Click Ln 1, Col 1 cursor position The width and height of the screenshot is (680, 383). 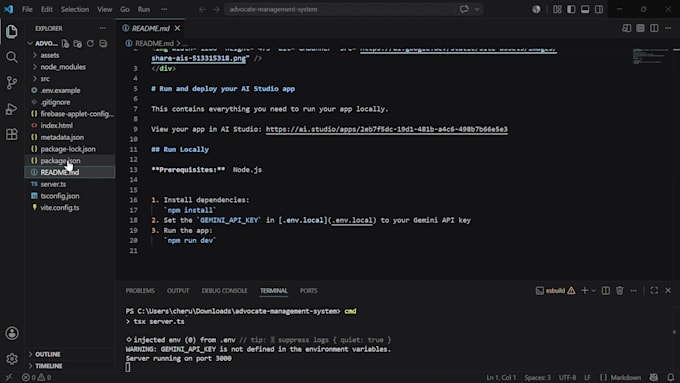click(501, 377)
